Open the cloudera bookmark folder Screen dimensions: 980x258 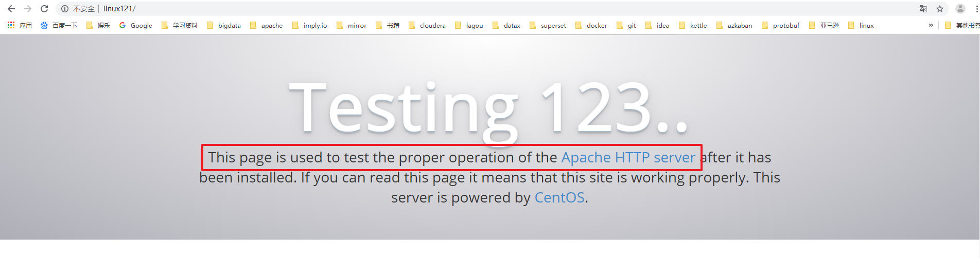[427, 25]
